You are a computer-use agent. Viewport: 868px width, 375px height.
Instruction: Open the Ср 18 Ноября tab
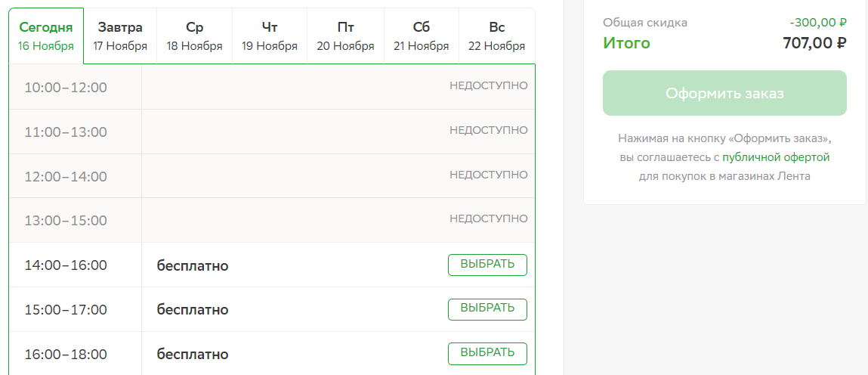point(194,36)
